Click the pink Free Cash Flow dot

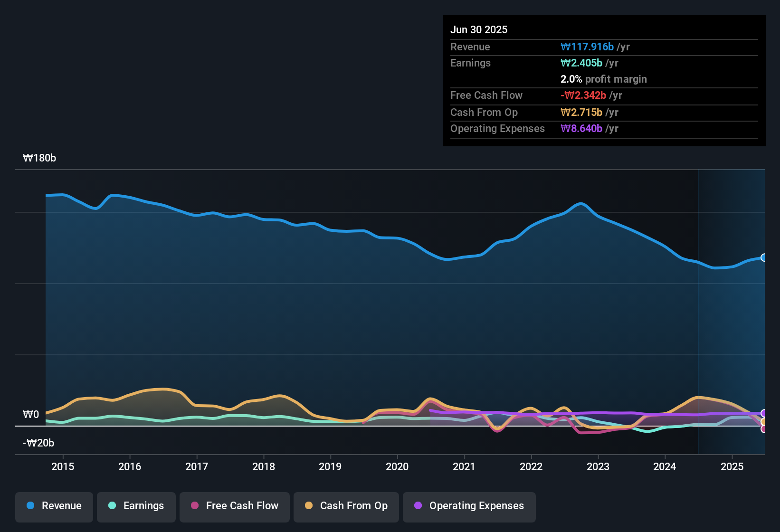click(195, 505)
